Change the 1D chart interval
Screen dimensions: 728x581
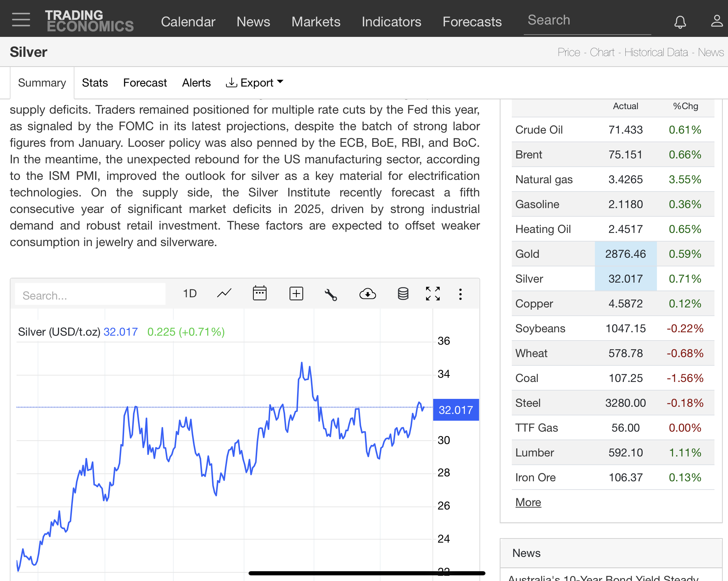click(190, 294)
